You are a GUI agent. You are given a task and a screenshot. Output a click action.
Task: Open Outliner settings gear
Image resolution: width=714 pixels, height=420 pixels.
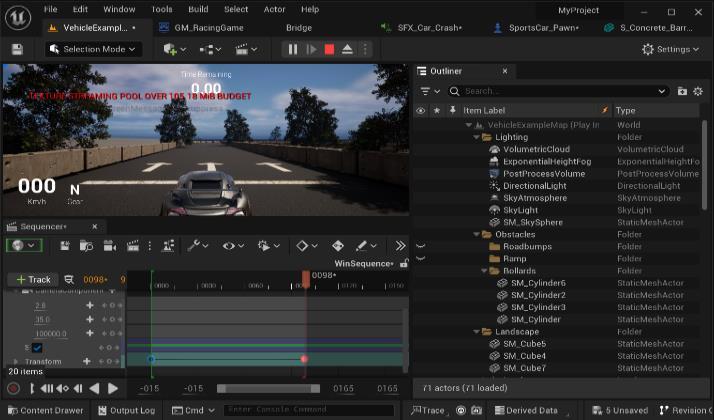point(698,91)
